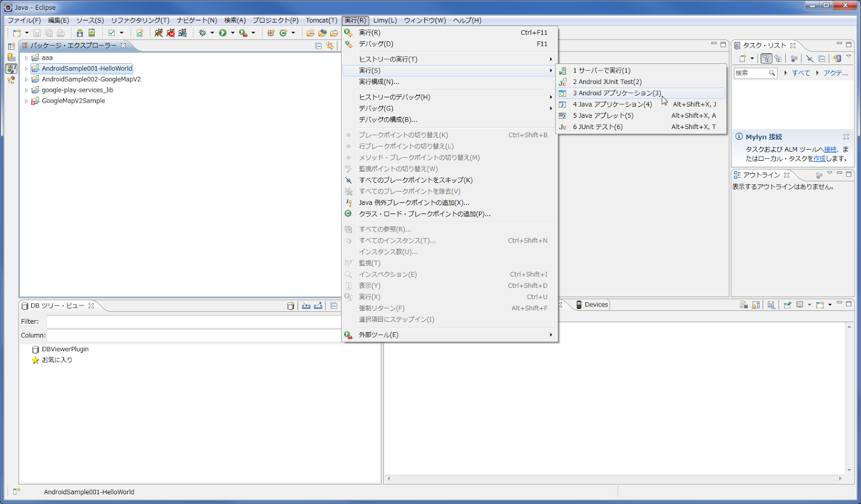Image resolution: width=861 pixels, height=504 pixels.
Task: Close the パッケージ・エクスプローラー tab
Action: [x=123, y=45]
